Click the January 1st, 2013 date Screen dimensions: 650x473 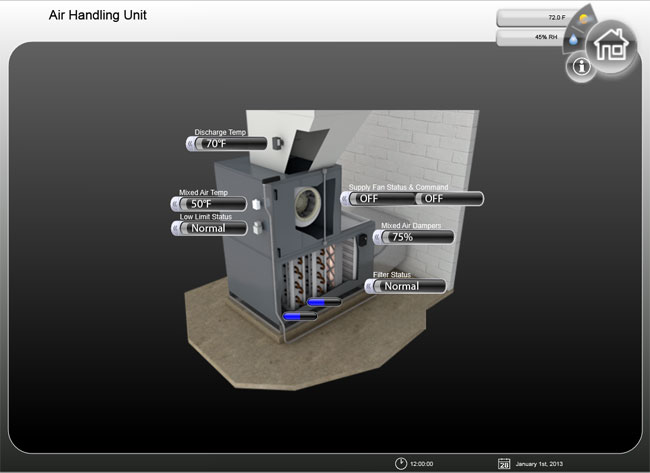[539, 464]
